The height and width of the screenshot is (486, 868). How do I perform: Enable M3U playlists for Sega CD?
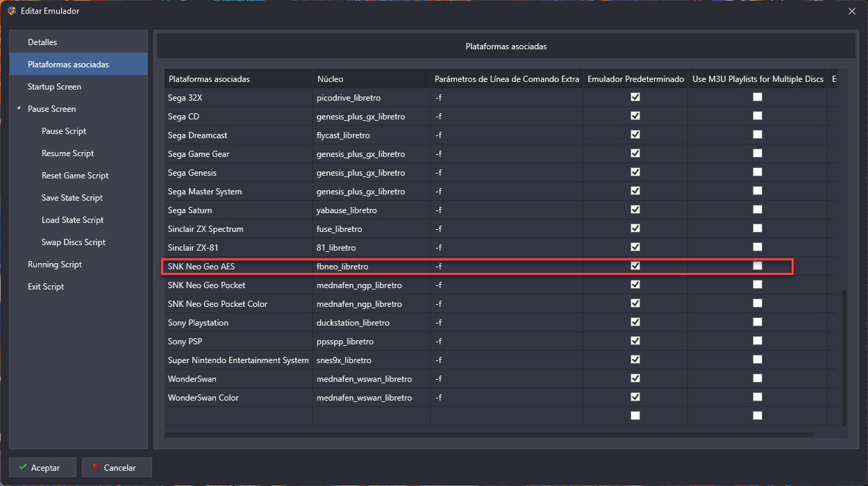[758, 116]
